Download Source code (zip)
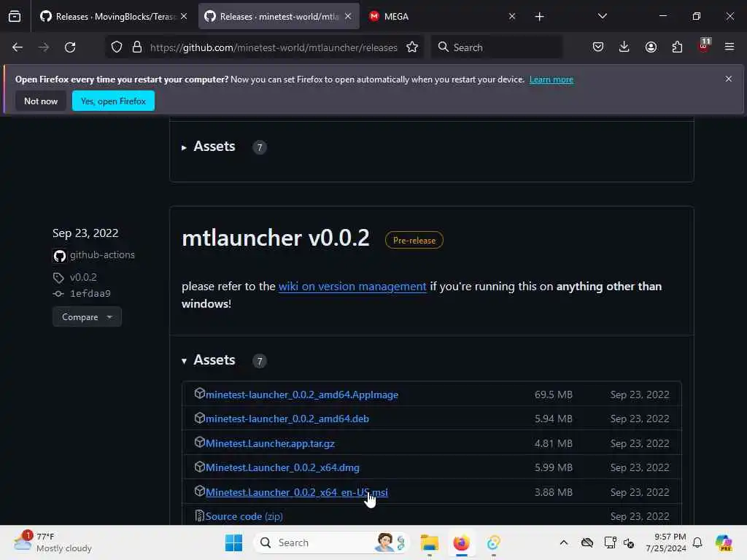This screenshot has height=560, width=747. [244, 516]
